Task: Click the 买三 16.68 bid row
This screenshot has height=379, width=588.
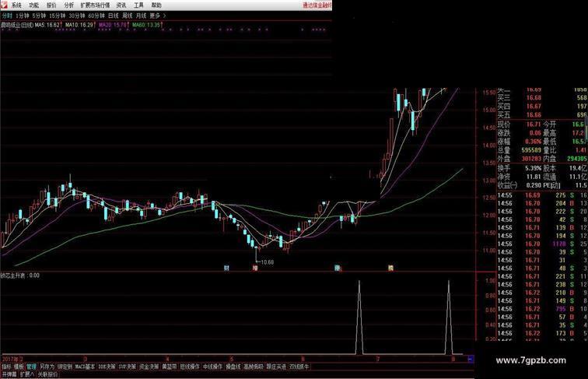Action: 543,98
